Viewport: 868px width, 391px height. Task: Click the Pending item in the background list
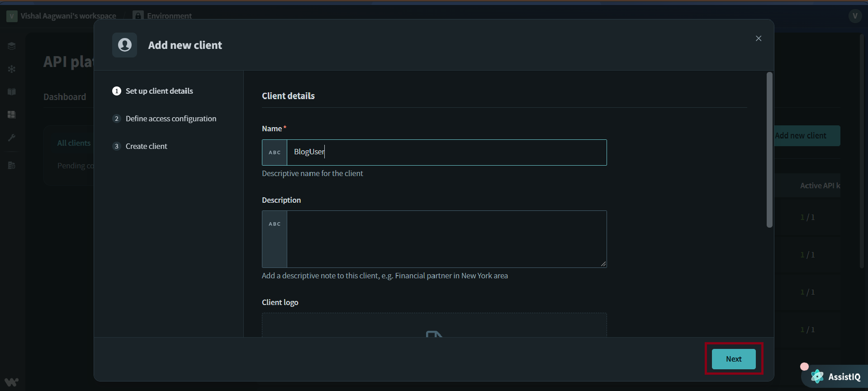[76, 166]
